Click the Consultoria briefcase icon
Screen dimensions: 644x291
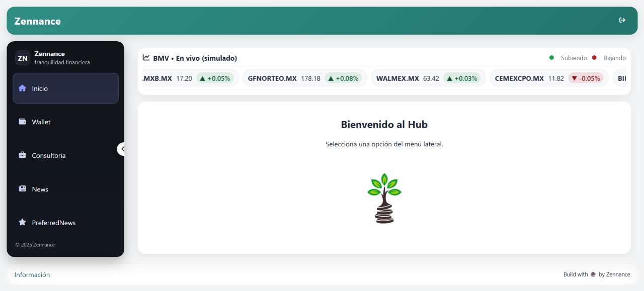coord(22,155)
